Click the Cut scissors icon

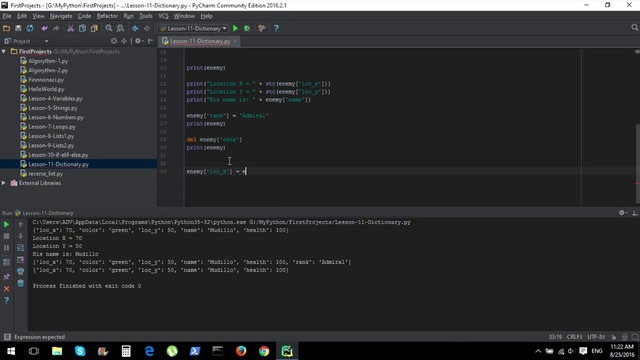click(x=71, y=28)
